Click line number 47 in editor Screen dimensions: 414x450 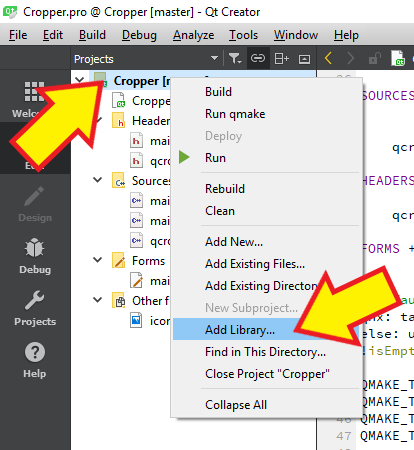pos(344,436)
